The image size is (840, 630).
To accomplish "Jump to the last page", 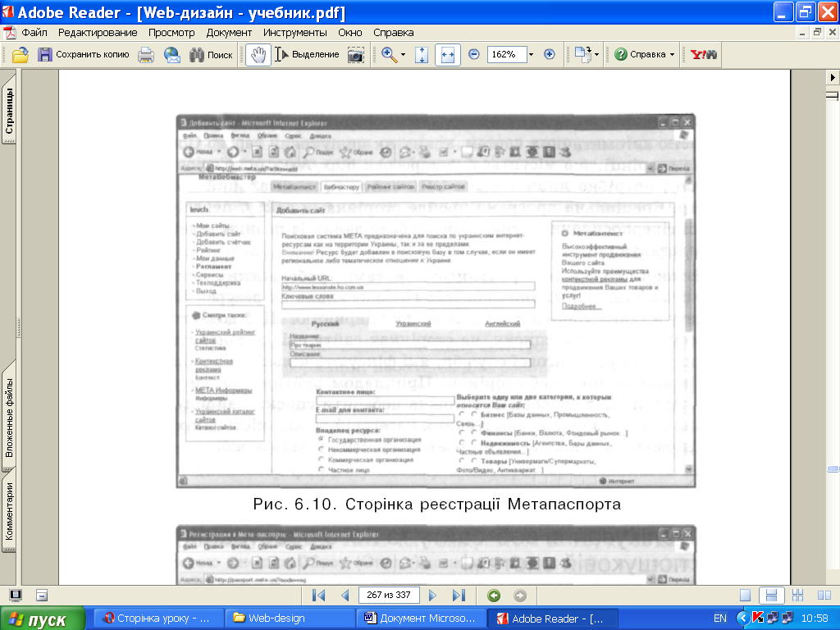I will 459,596.
